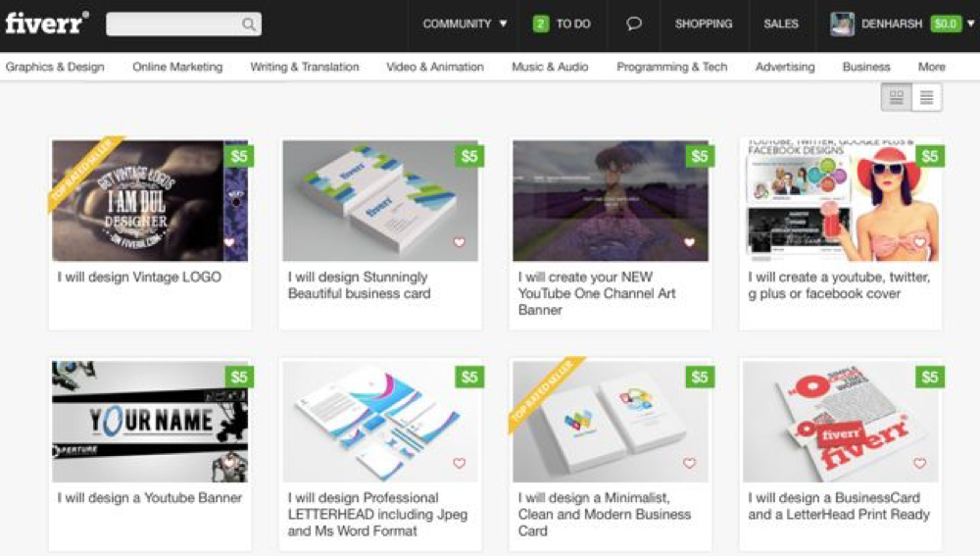Viewport: 980px width, 556px height.
Task: Open the To Do list
Action: (563, 24)
